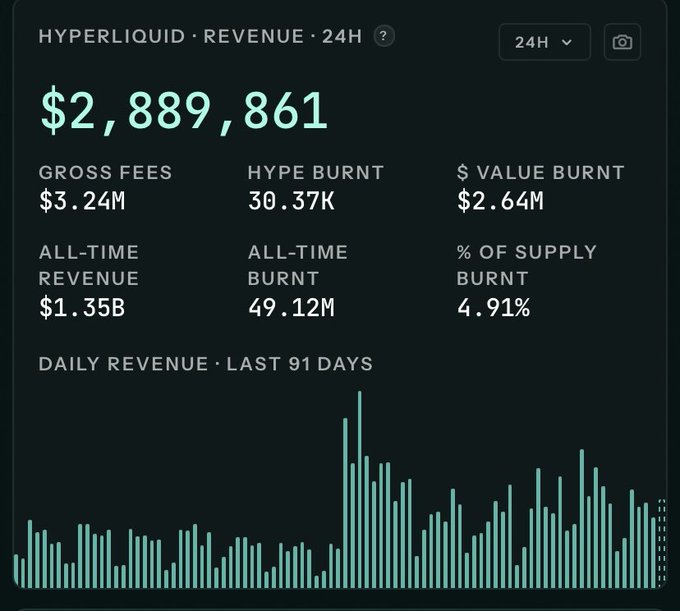Click the ALL-TIME REVENUE label
The width and height of the screenshot is (680, 611).
coord(88,265)
